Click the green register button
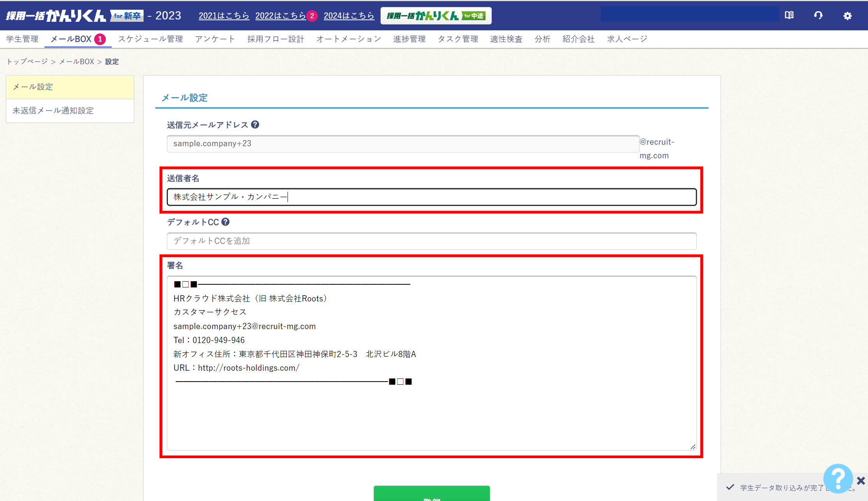 pyautogui.click(x=431, y=494)
